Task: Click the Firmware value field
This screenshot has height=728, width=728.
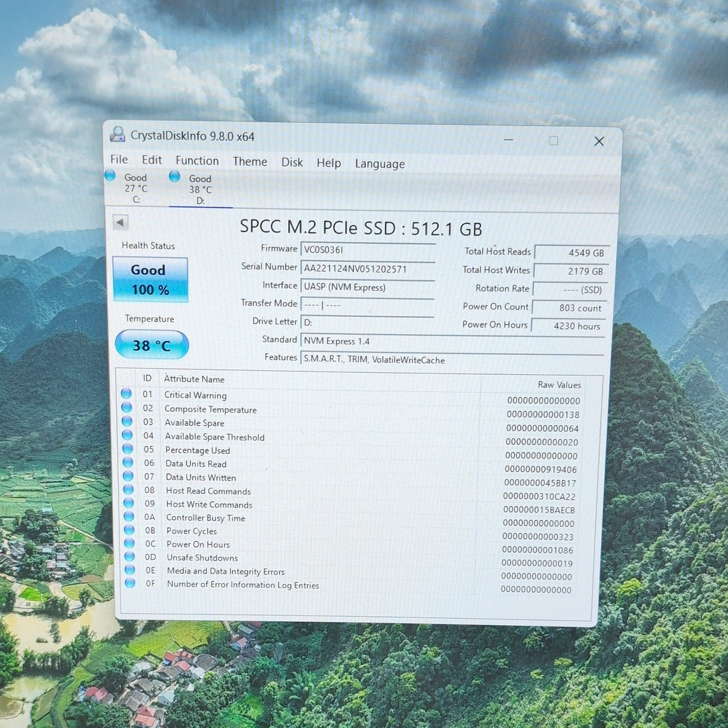Action: tap(368, 250)
